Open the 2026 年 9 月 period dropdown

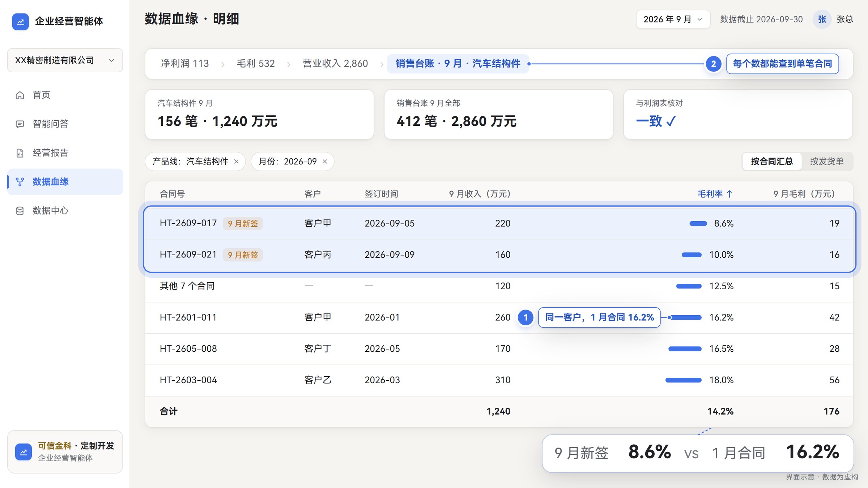coord(673,19)
